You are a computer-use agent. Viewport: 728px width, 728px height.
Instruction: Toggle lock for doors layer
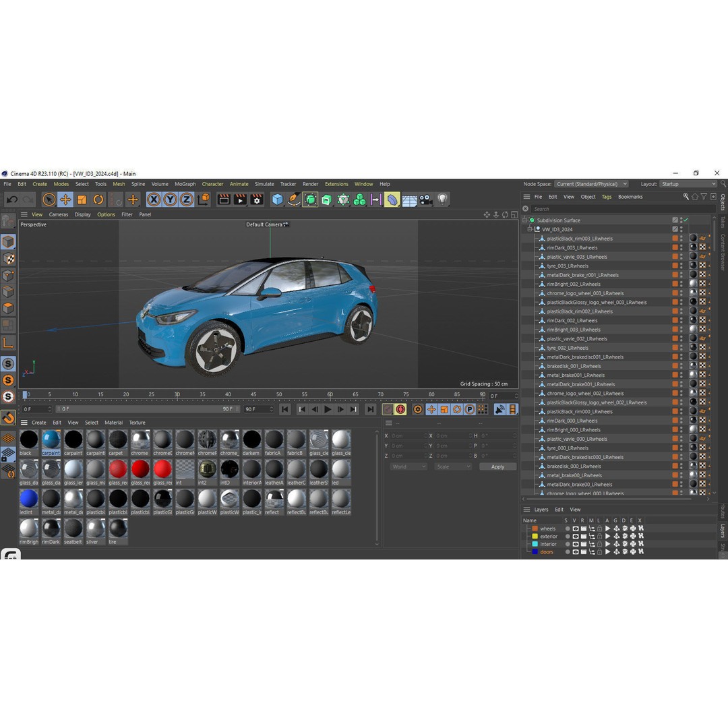click(599, 552)
